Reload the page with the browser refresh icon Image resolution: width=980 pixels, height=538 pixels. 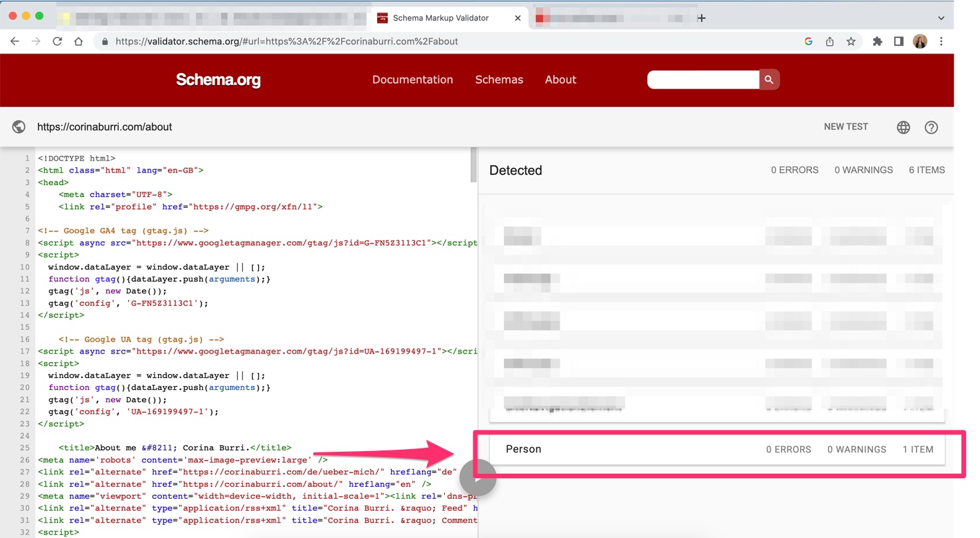click(x=57, y=41)
